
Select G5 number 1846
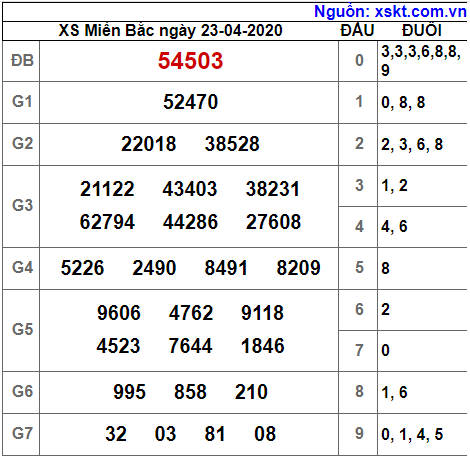(x=263, y=346)
